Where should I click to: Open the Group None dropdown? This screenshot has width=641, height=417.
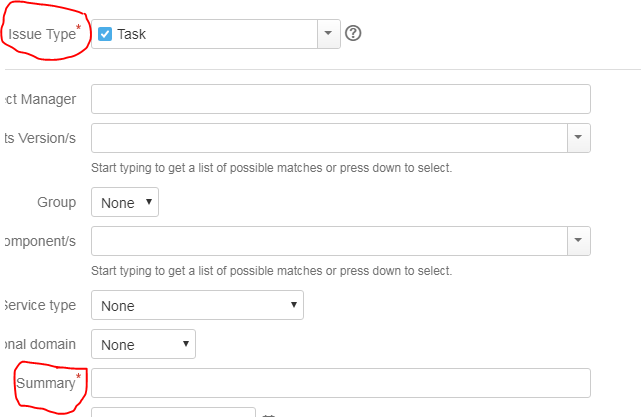[125, 202]
